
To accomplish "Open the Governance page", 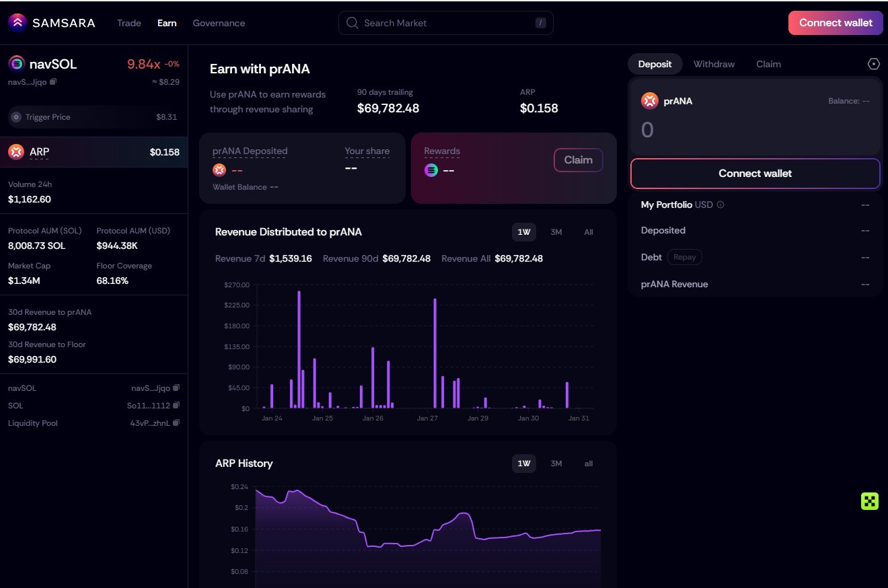I will 219,23.
